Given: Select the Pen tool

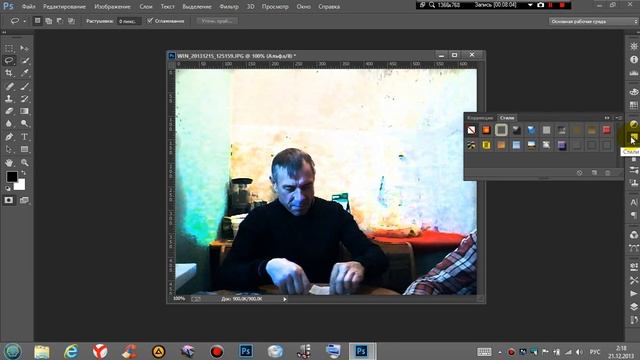Looking at the screenshot, I should click(x=9, y=137).
